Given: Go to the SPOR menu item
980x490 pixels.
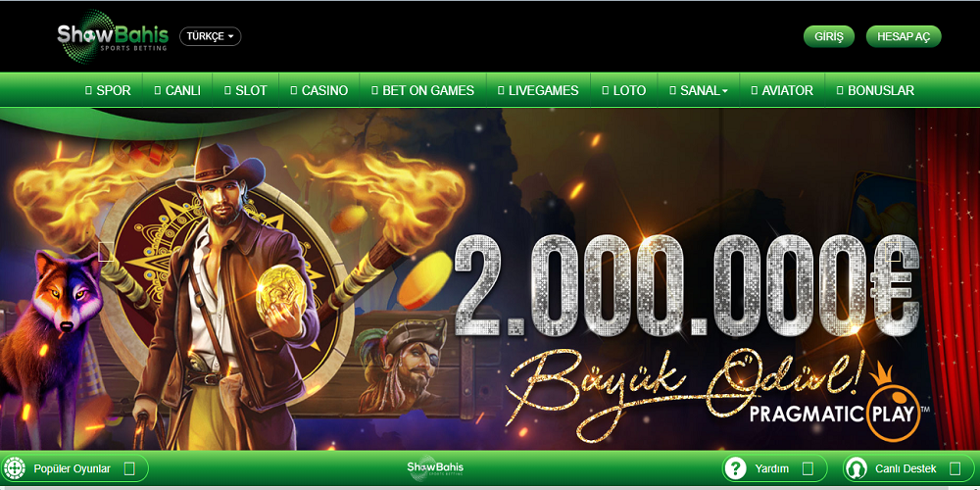Looking at the screenshot, I should pos(108,90).
